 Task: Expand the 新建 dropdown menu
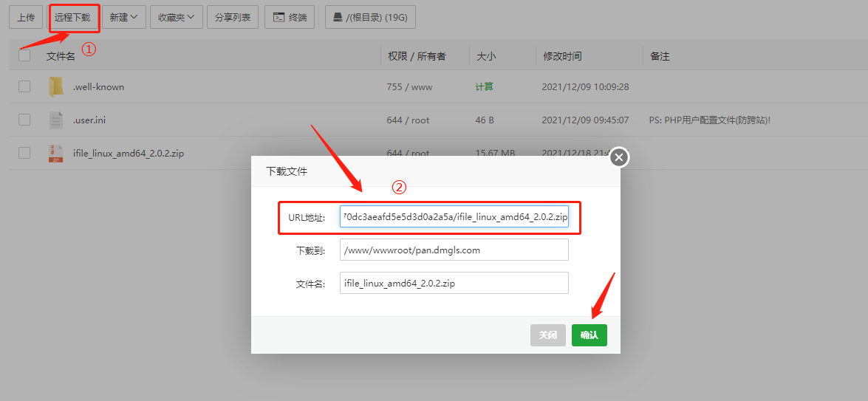point(123,17)
